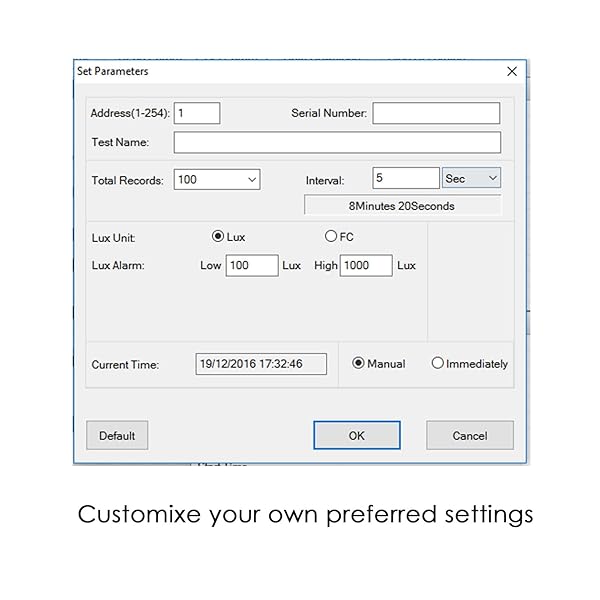The width and height of the screenshot is (600, 600).
Task: Click the Serial Number text box
Action: click(436, 113)
